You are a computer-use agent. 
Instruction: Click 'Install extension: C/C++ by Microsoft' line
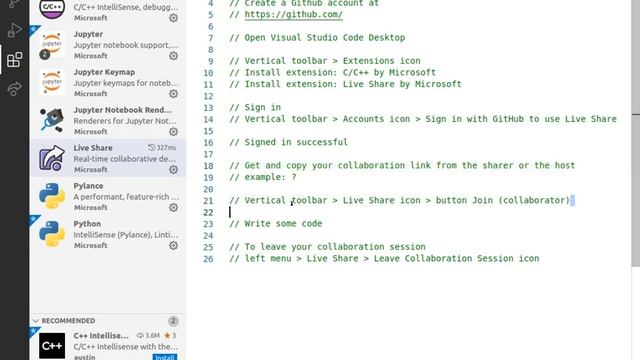tap(333, 72)
